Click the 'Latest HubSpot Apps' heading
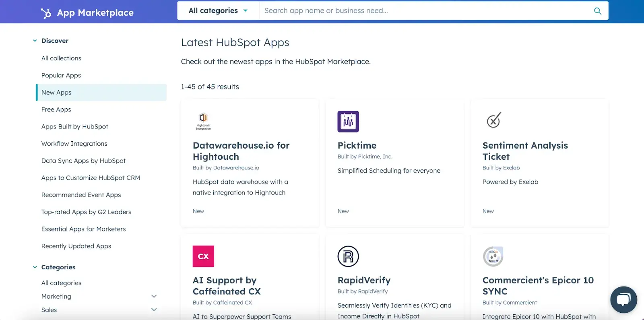The height and width of the screenshot is (320, 644). click(235, 43)
